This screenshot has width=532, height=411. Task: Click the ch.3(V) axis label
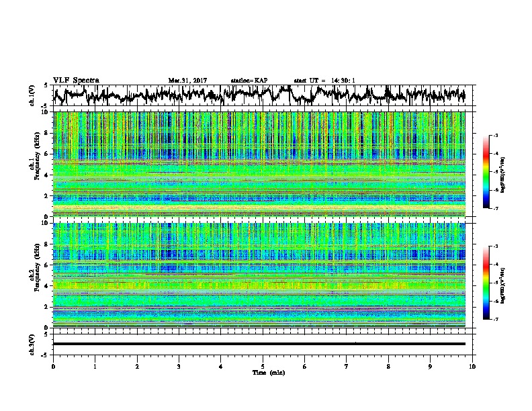point(32,345)
